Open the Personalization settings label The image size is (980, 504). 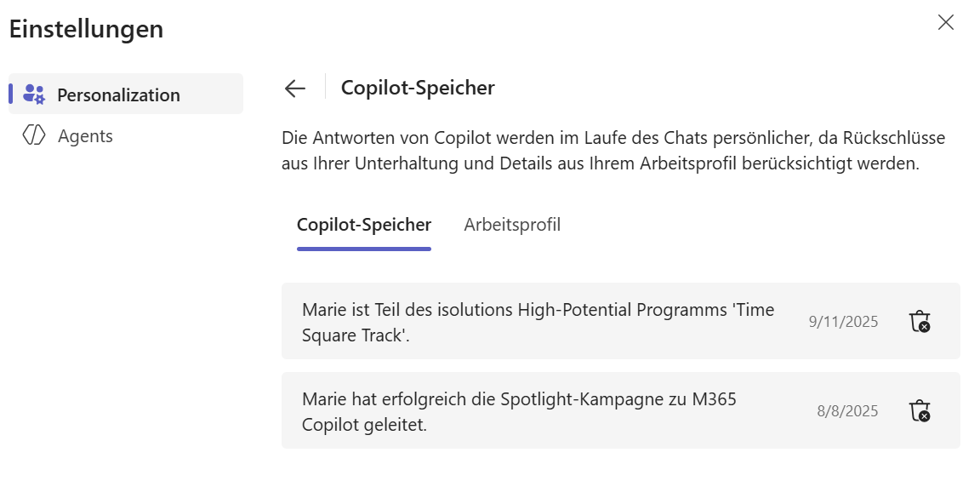click(118, 94)
